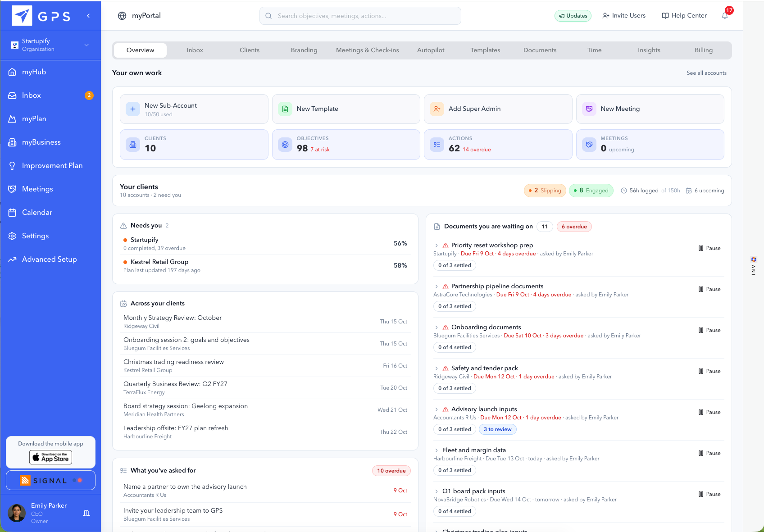Open notifications bell with 17 badge
The width and height of the screenshot is (764, 532).
725,16
